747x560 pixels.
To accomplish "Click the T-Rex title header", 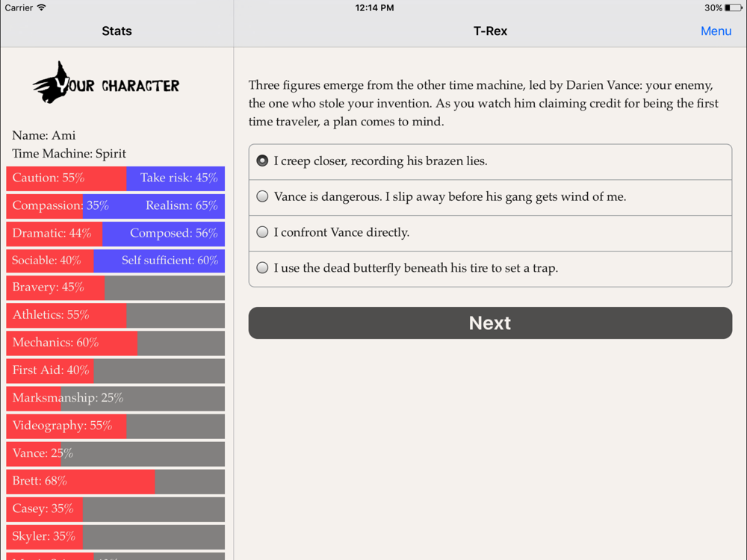I will pyautogui.click(x=490, y=31).
